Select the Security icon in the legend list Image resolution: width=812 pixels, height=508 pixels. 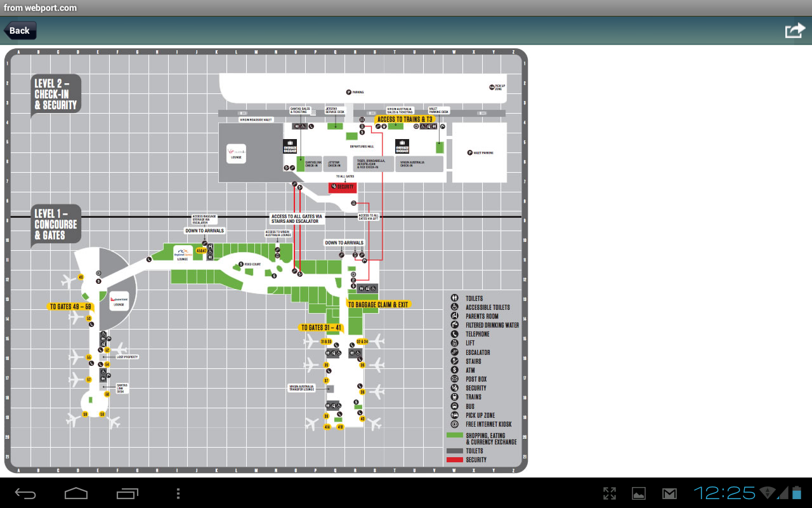[x=455, y=388]
